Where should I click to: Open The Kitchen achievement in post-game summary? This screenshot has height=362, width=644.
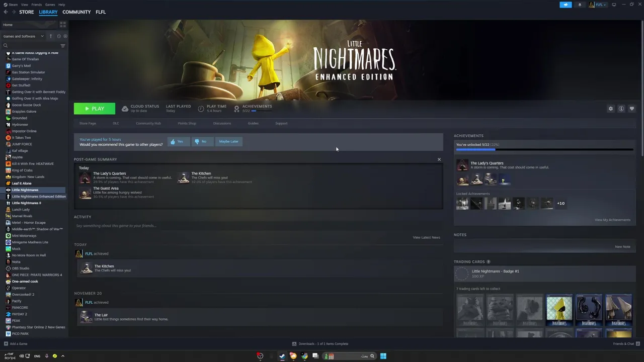[x=215, y=177]
